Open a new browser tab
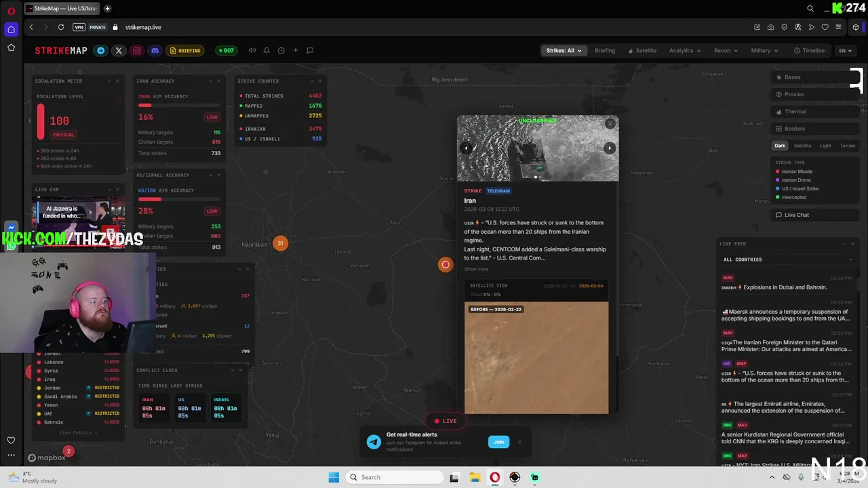The height and width of the screenshot is (488, 868). coord(108,9)
